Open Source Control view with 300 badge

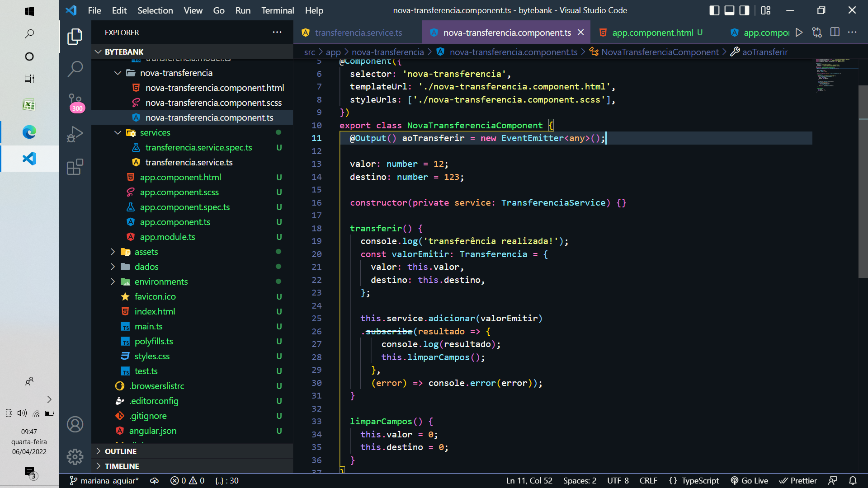[75, 103]
